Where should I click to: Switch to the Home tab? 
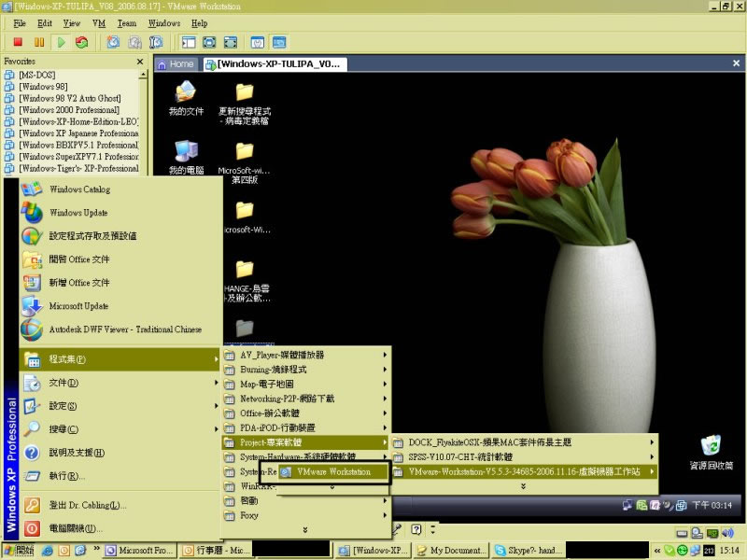[176, 63]
